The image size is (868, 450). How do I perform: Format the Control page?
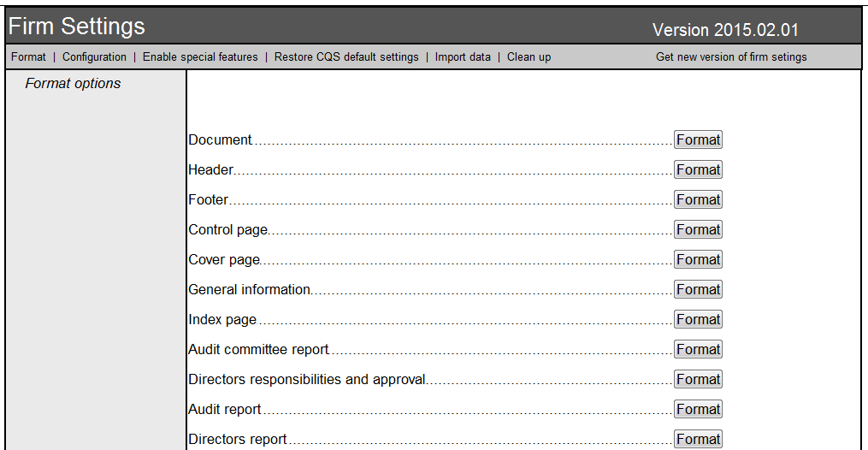(698, 230)
